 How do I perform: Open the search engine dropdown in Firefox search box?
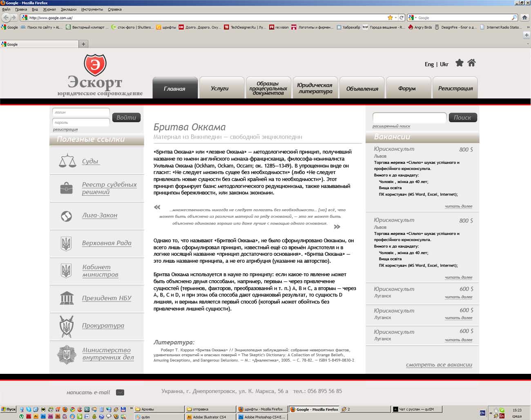(413, 18)
